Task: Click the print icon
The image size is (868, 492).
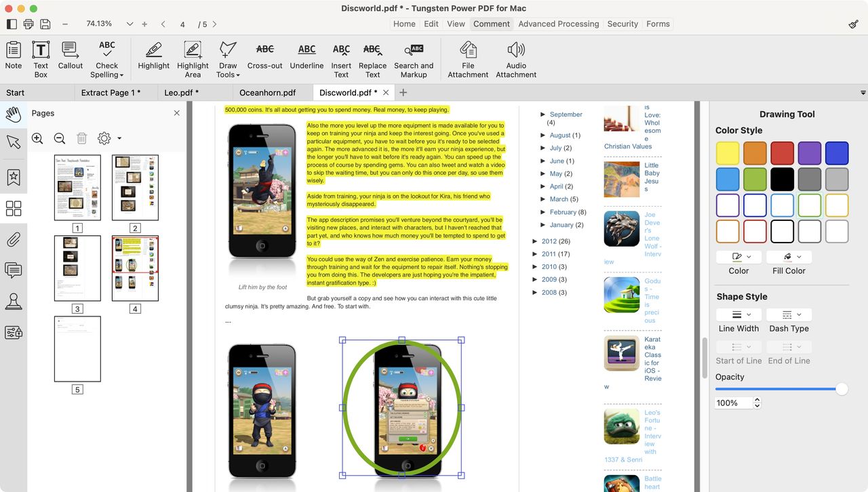Action: click(x=28, y=24)
